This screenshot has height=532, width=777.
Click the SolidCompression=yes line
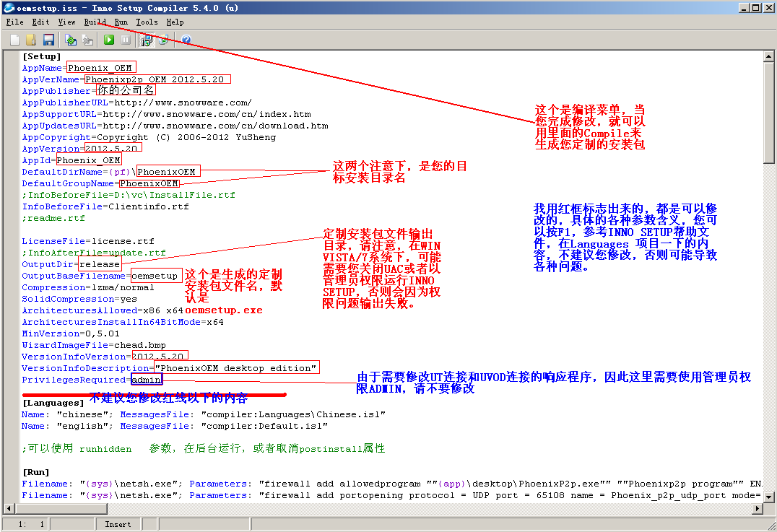tap(79, 299)
